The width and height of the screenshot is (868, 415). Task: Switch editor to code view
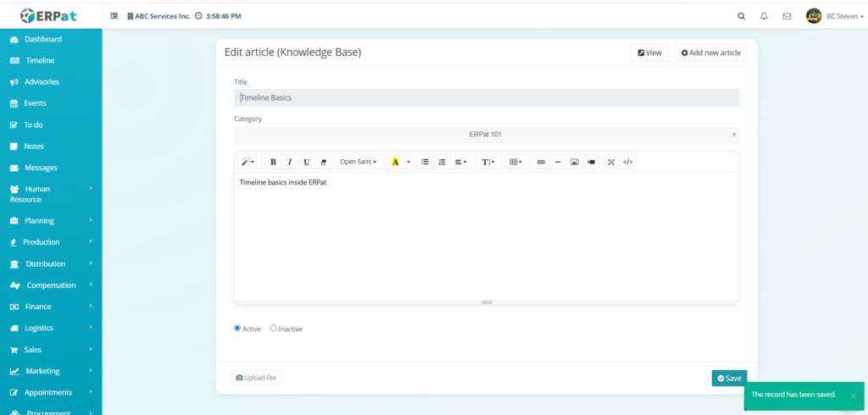(x=628, y=162)
